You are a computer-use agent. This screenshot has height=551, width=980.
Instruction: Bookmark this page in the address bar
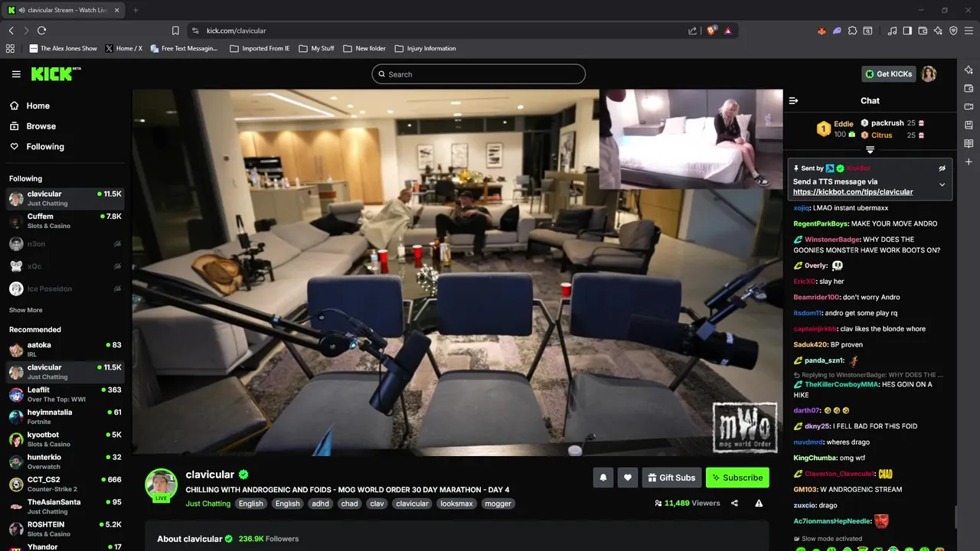point(175,31)
